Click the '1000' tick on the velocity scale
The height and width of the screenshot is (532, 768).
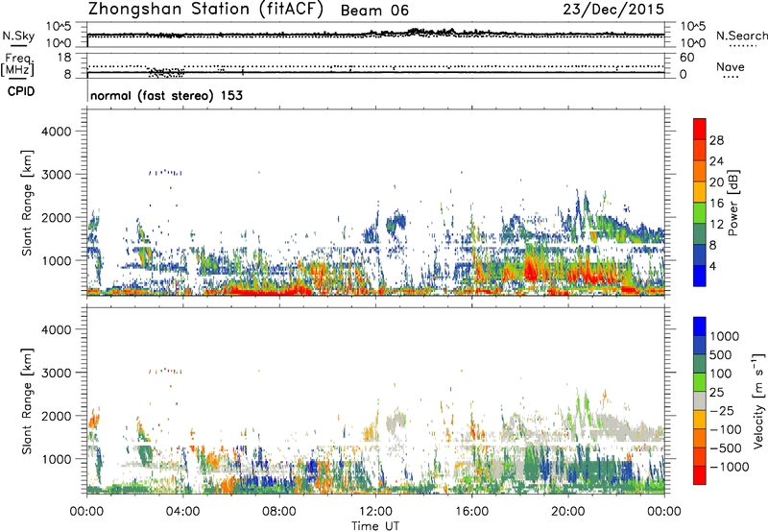click(725, 336)
